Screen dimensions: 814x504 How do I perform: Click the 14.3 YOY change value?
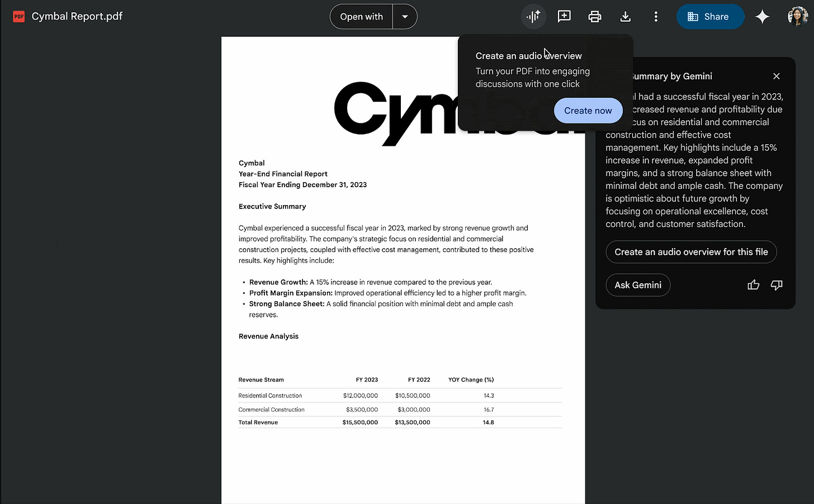tap(489, 396)
